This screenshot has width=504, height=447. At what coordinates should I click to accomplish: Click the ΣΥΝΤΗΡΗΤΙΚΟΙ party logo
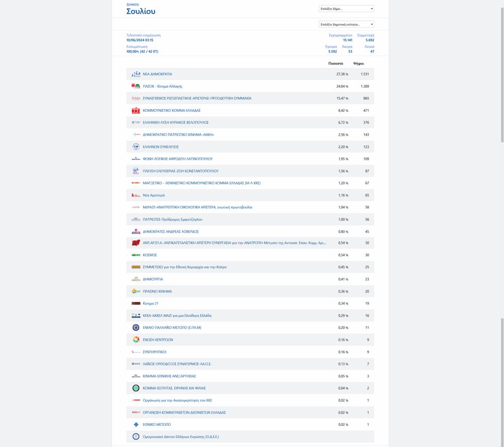click(x=136, y=352)
